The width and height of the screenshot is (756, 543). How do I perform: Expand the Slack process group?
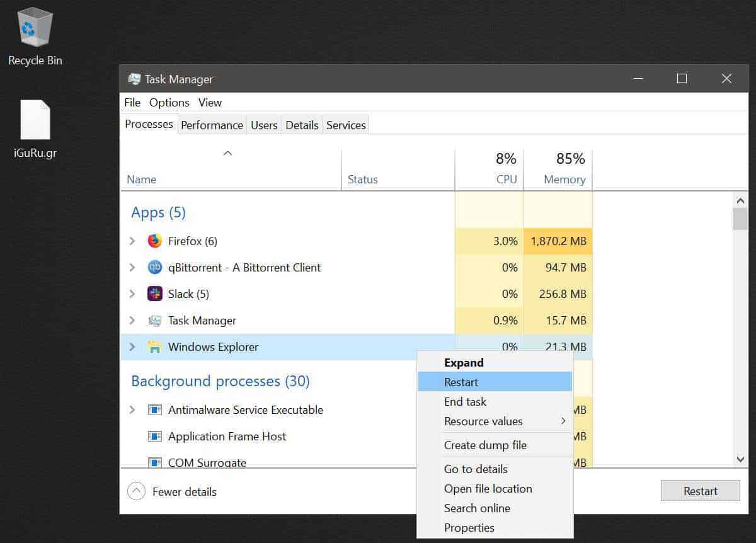(132, 294)
